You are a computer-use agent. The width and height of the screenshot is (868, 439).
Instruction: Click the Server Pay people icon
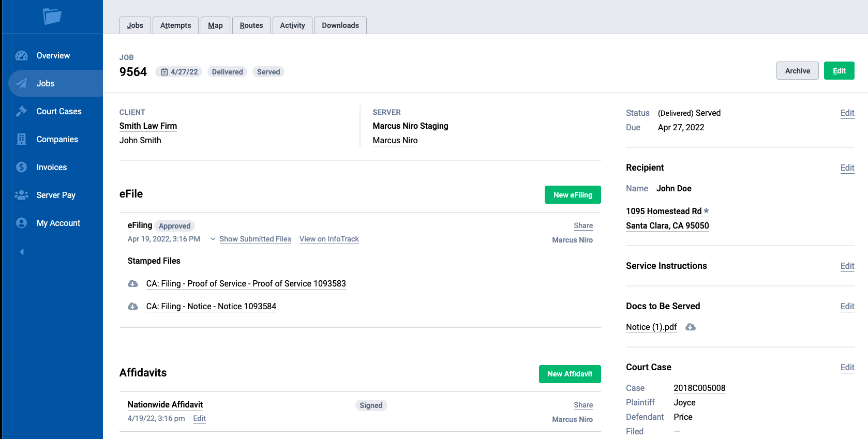pyautogui.click(x=21, y=195)
